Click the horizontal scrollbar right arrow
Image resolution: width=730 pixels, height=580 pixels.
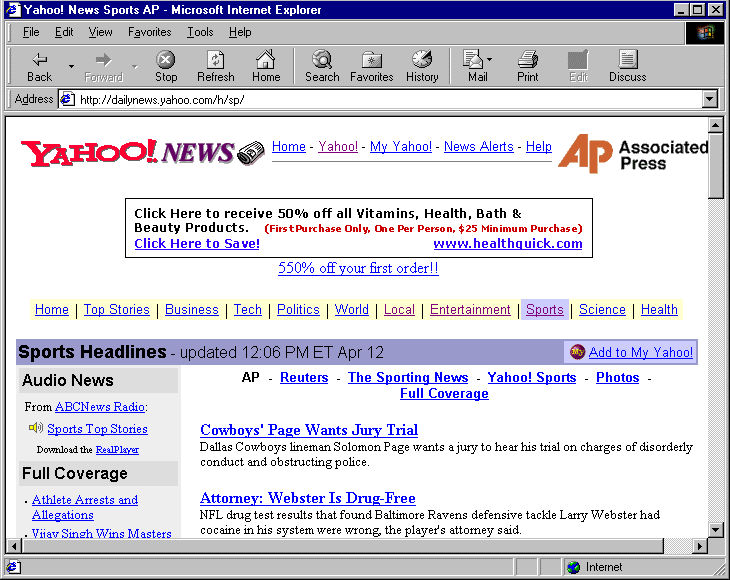point(699,546)
